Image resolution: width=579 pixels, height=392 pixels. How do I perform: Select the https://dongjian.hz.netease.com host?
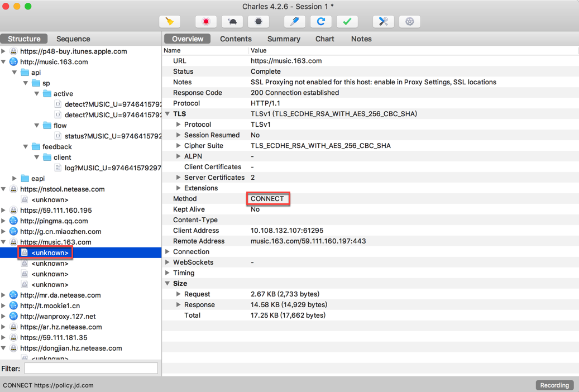point(71,348)
